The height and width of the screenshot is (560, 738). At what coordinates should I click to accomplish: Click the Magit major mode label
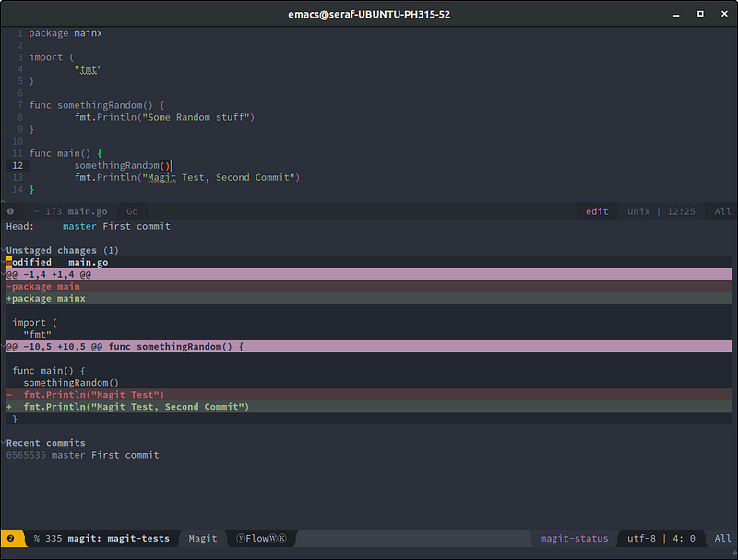coord(203,538)
